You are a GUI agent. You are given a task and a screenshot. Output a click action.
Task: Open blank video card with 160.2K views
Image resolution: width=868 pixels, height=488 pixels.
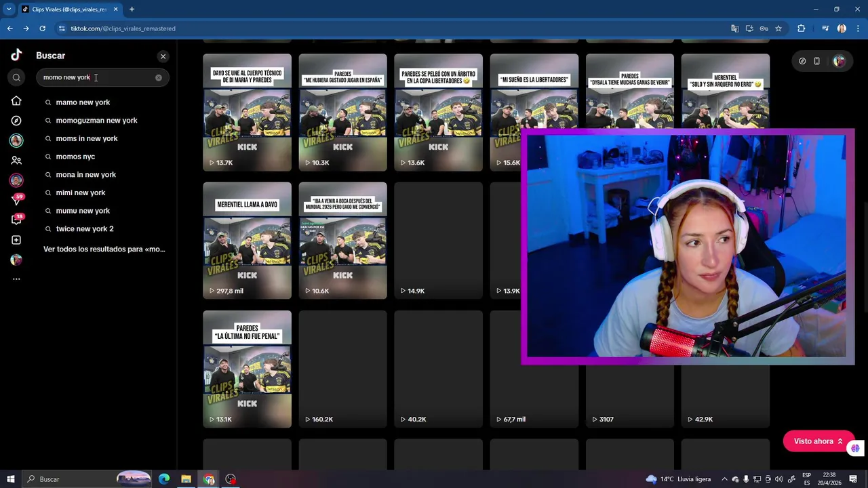click(342, 369)
